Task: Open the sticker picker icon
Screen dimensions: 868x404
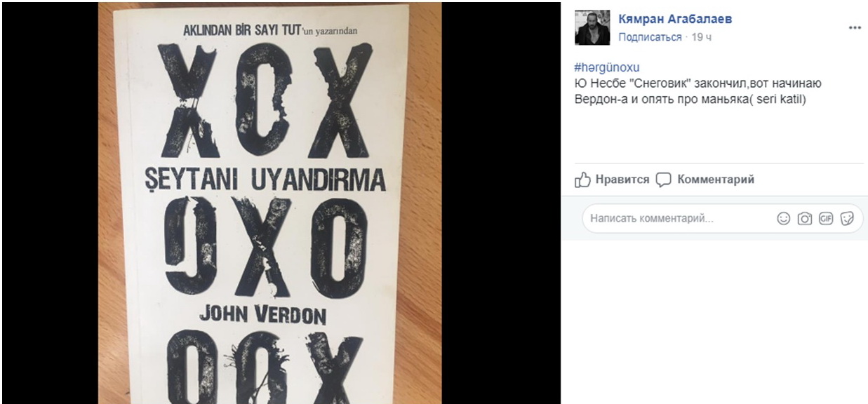Action: click(846, 219)
